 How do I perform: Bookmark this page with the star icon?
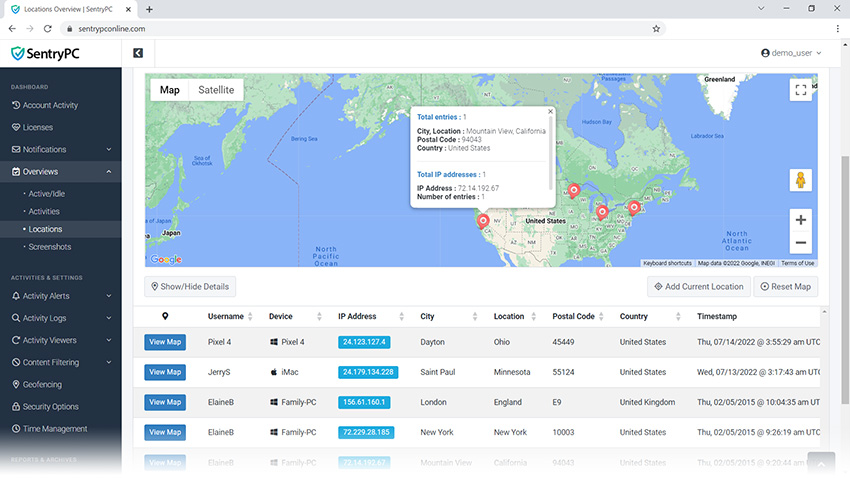point(656,29)
